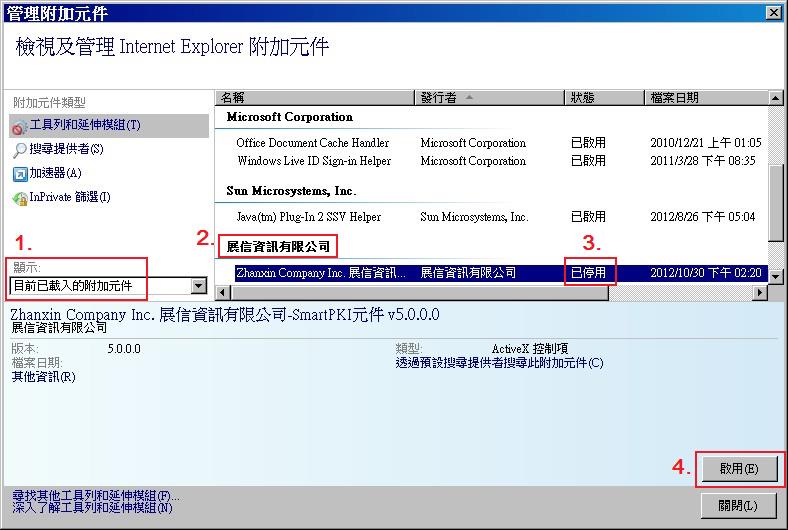Click publisher Sun Microsystems, Inc. cell
The height and width of the screenshot is (530, 788).
(x=474, y=217)
